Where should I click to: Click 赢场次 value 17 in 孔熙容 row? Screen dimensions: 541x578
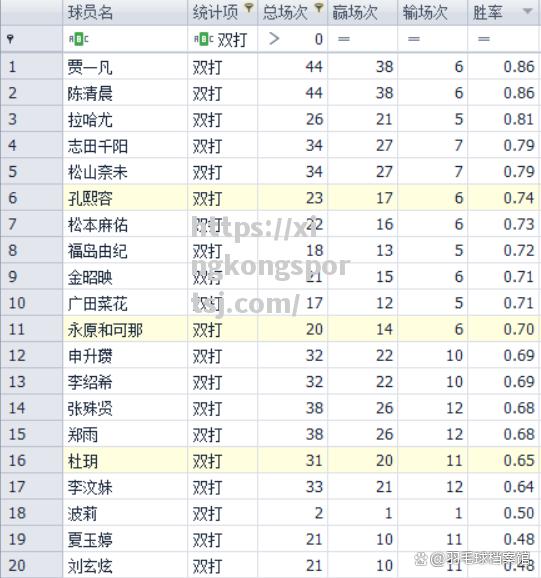[x=384, y=198]
